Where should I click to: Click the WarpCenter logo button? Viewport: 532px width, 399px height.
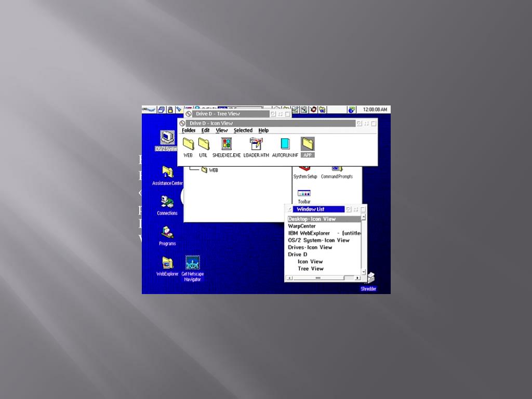(x=149, y=110)
